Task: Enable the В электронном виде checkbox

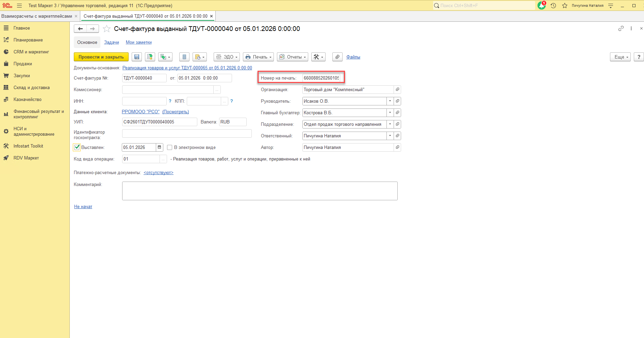Action: coord(169,148)
